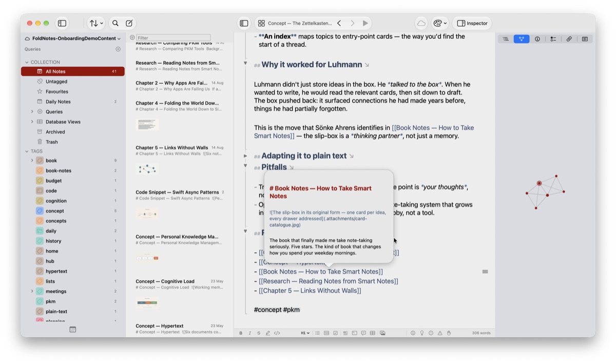
Task: Collapse the COLLECTION section
Action: coord(27,62)
